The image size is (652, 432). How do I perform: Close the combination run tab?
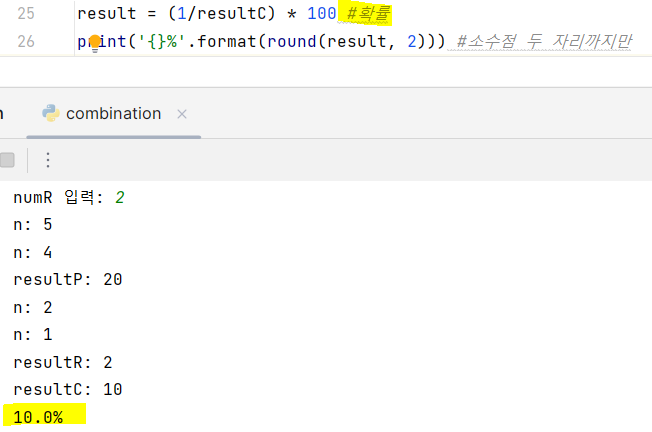pos(182,114)
